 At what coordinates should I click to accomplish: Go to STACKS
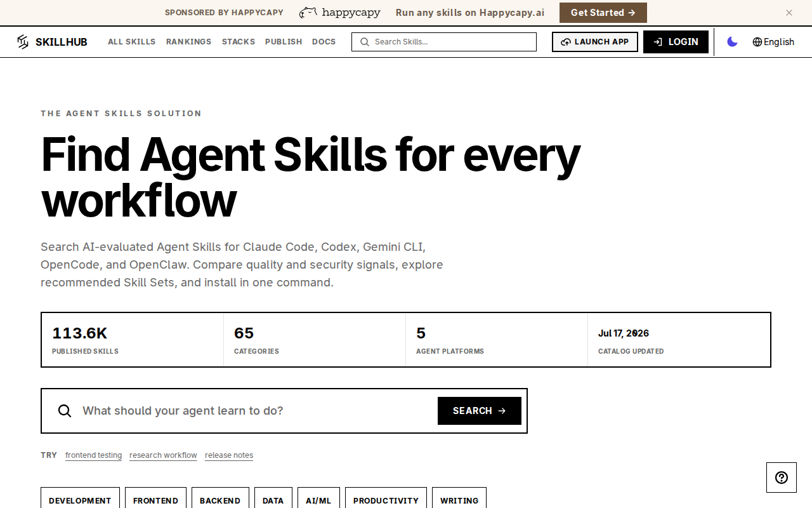pos(239,42)
